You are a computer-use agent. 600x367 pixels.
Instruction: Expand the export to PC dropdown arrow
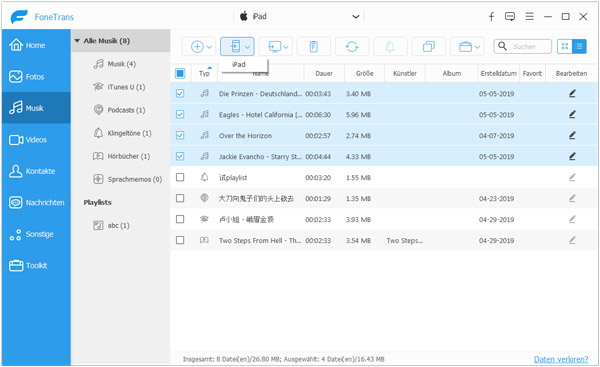coord(286,47)
